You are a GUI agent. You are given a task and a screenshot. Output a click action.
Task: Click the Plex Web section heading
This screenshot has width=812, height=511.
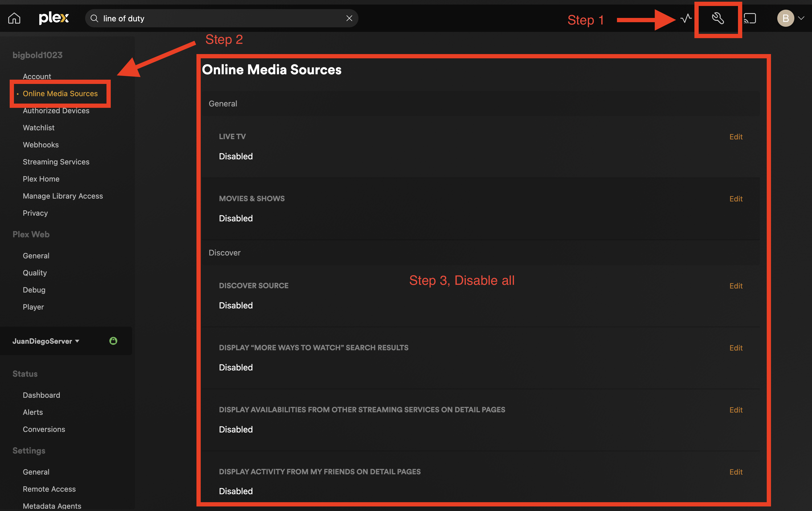[31, 234]
